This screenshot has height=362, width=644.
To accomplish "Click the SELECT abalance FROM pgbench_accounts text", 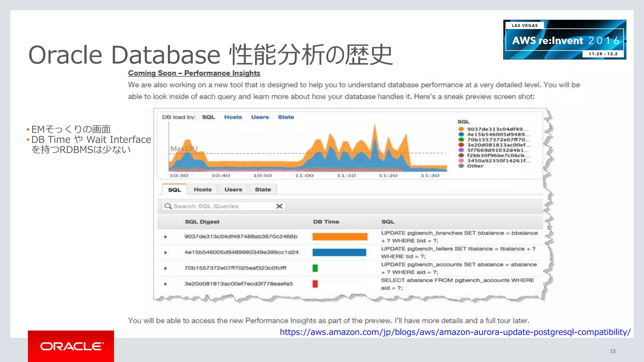I will click(458, 284).
